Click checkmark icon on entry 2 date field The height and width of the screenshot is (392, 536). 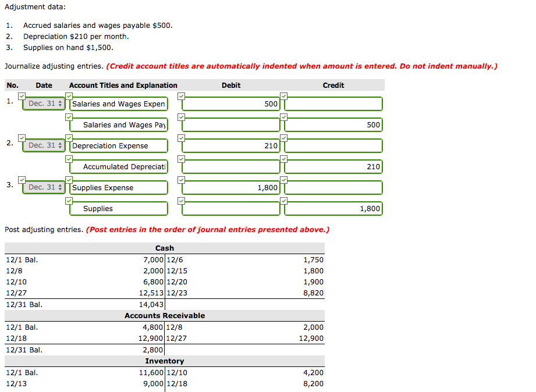click(x=22, y=138)
